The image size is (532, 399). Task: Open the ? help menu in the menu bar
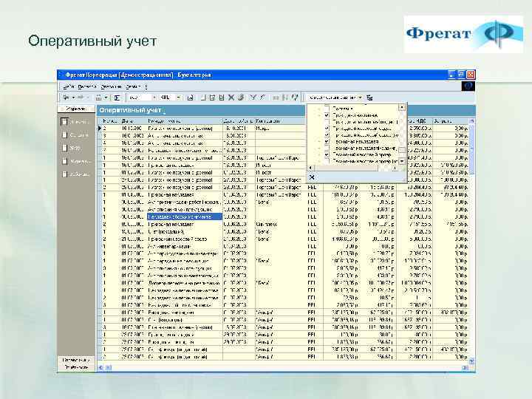[146, 86]
